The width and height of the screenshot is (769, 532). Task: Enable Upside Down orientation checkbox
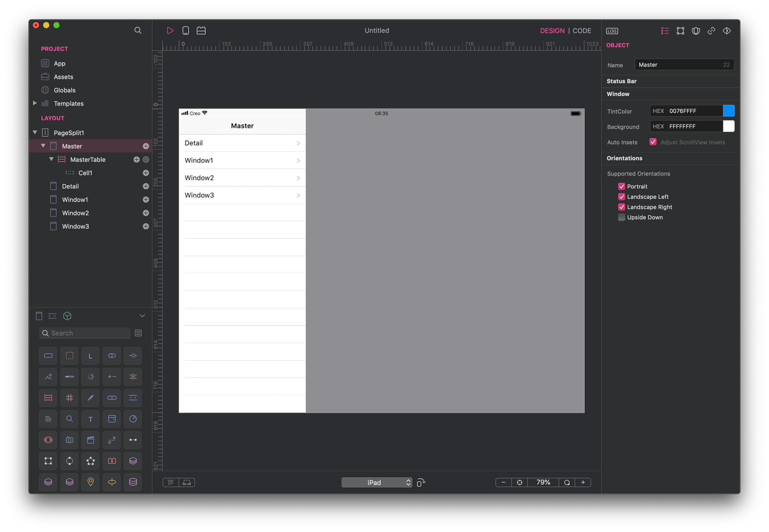coord(621,218)
